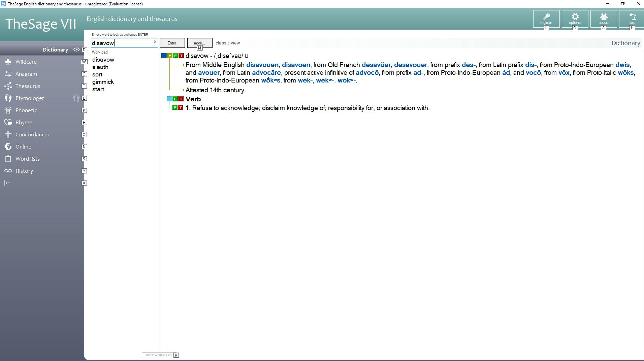Open the more... button menu
This screenshot has height=361, width=644.
point(200,43)
